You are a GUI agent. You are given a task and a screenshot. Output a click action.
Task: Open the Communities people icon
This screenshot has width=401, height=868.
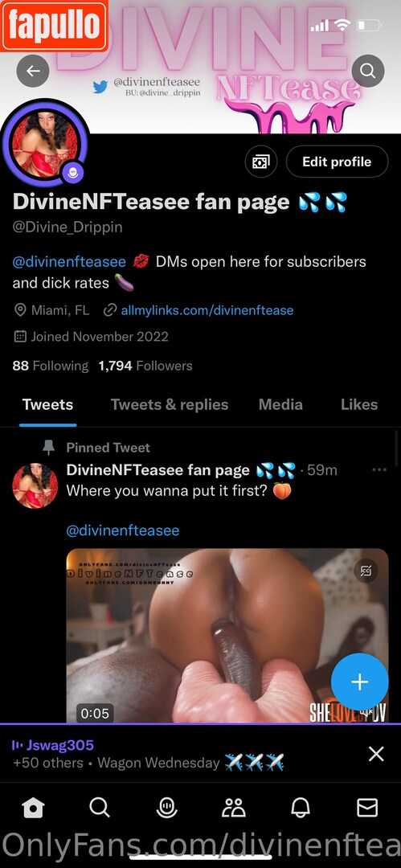tap(233, 809)
